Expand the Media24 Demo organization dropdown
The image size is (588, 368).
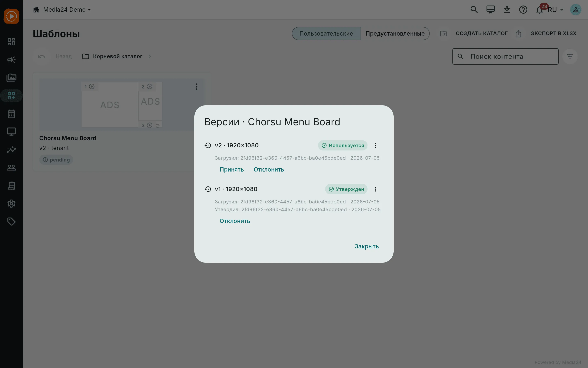tap(62, 9)
